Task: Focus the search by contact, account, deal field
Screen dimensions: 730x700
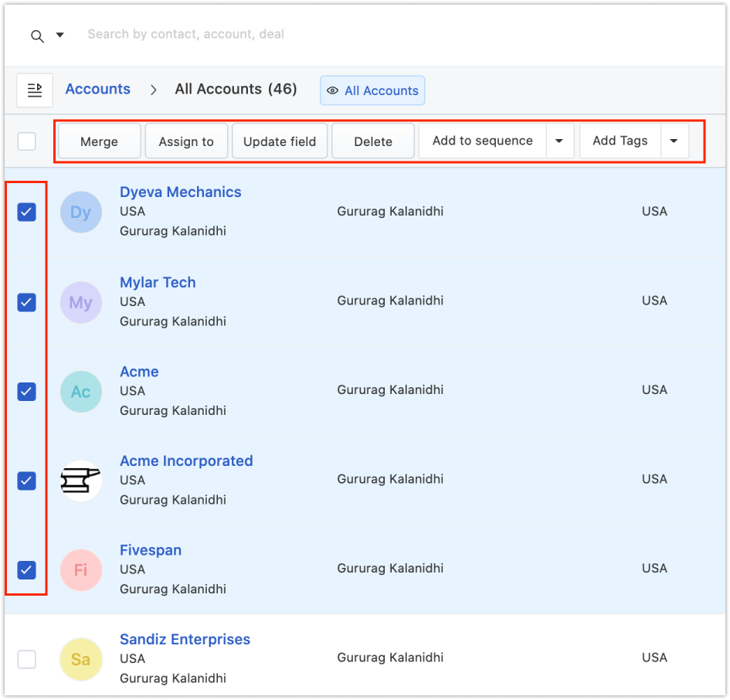Action: [185, 34]
